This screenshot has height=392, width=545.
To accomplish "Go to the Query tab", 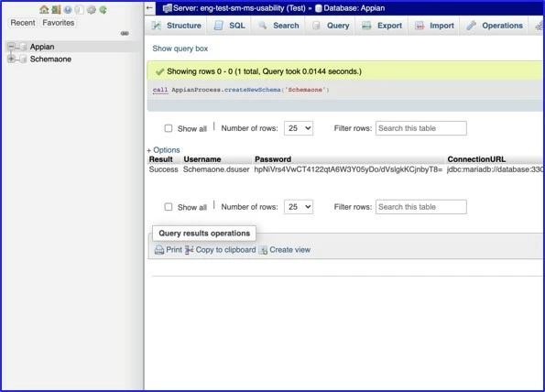I will [x=331, y=26].
